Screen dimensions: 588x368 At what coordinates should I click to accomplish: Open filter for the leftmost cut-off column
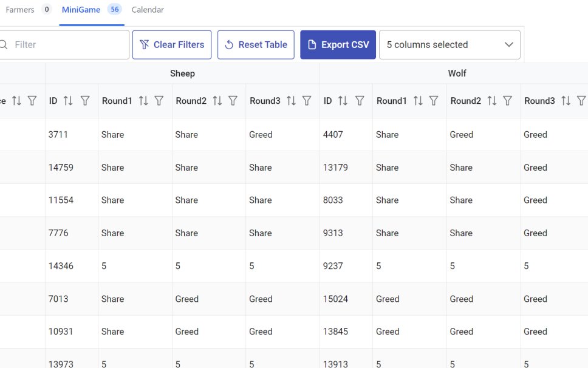point(32,101)
